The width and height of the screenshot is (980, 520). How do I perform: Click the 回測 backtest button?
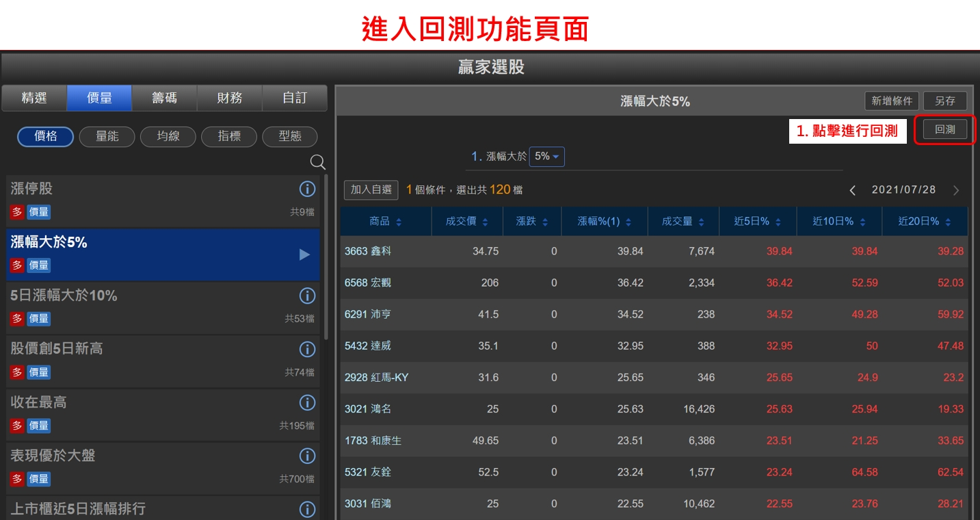pyautogui.click(x=944, y=129)
